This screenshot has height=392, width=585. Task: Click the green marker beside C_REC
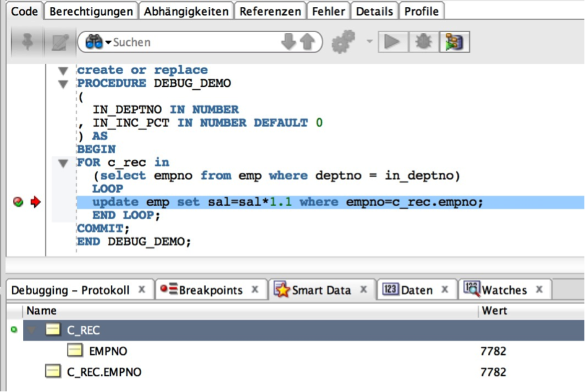[x=14, y=329]
